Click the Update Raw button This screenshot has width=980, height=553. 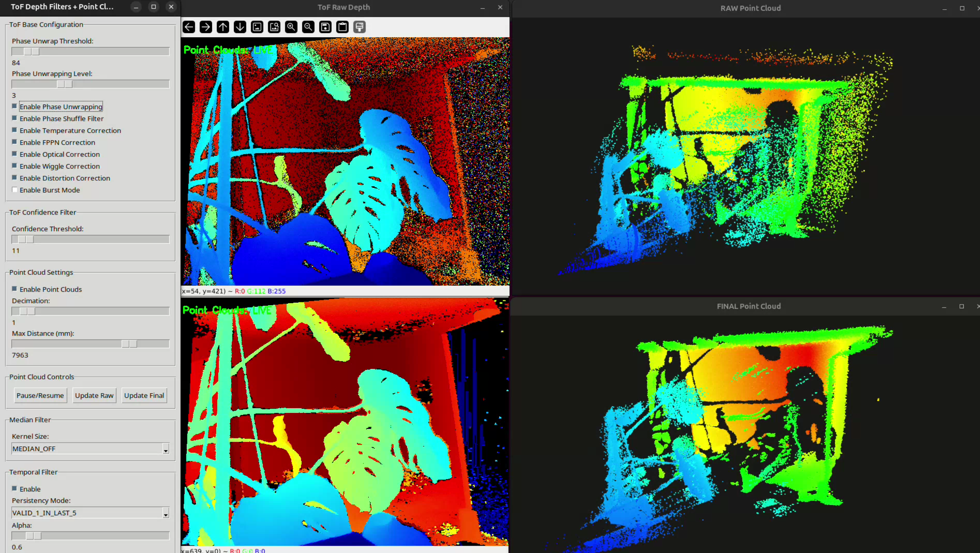pos(94,395)
